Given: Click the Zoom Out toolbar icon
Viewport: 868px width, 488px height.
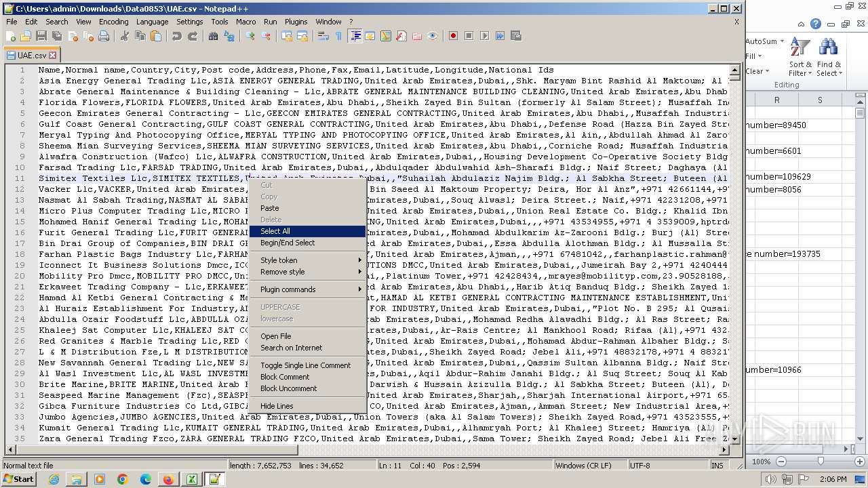Looking at the screenshot, I should tap(265, 36).
